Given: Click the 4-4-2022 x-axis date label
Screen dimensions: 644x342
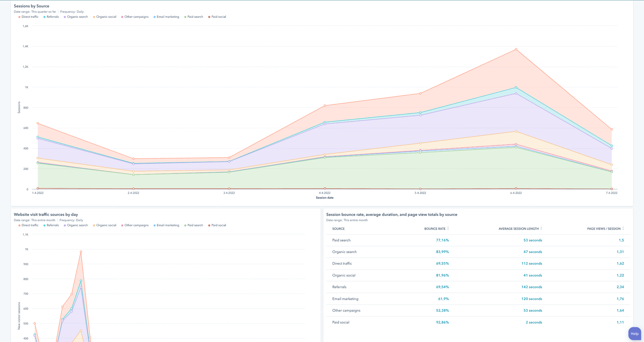Looking at the screenshot, I should point(325,193).
